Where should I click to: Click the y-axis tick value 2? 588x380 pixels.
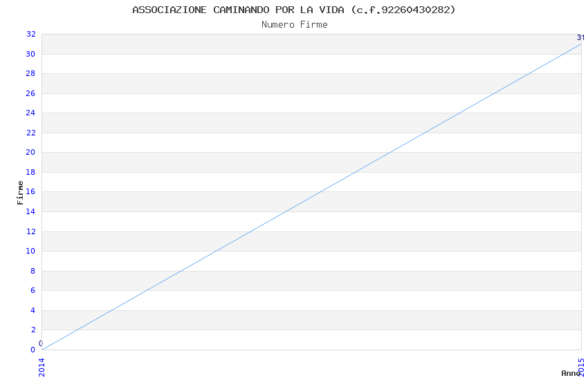click(33, 330)
